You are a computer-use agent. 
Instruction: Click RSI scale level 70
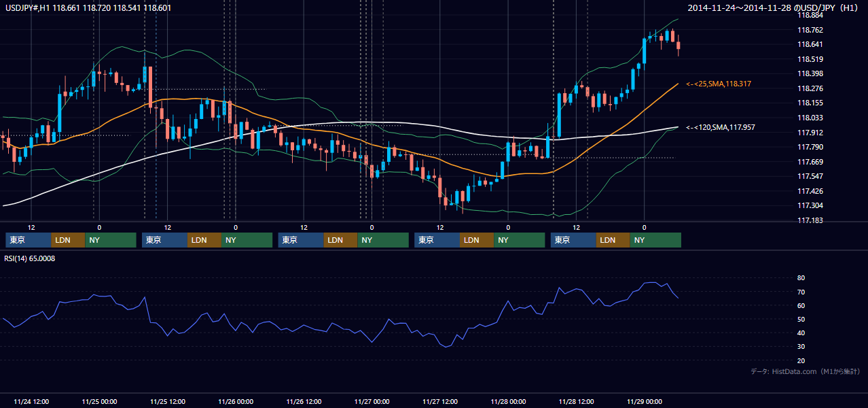(801, 292)
